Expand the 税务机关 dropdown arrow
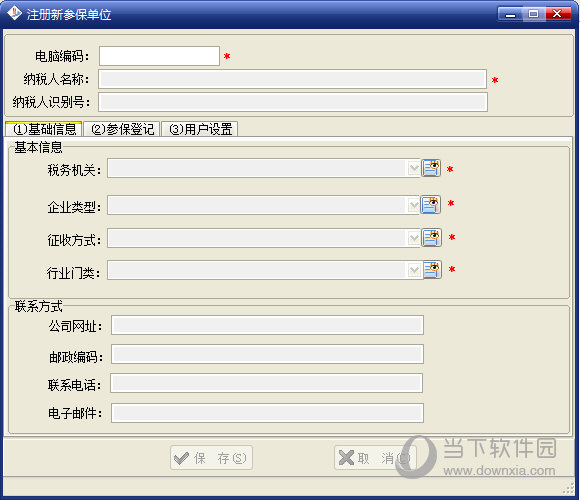 tap(414, 169)
